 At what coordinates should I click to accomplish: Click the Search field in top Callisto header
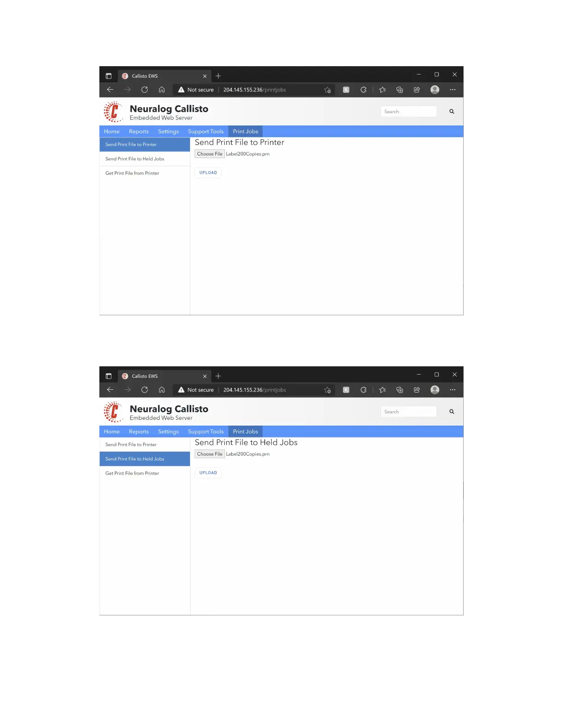pos(408,112)
